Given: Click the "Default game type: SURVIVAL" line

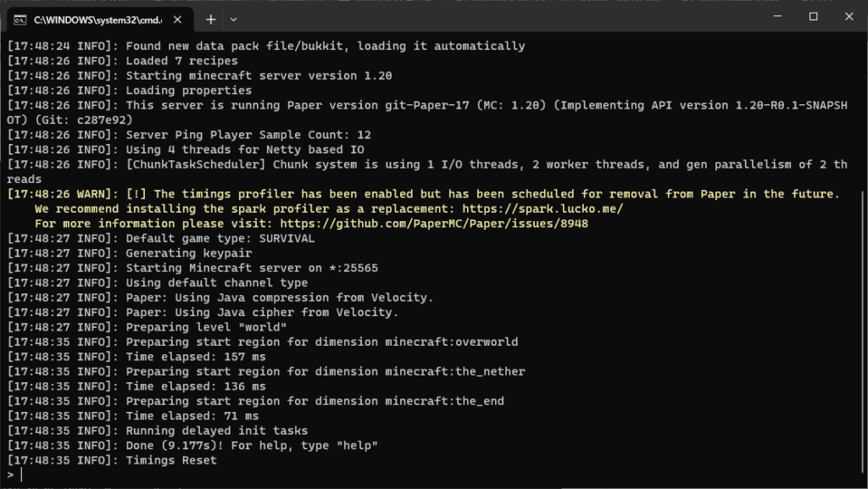Looking at the screenshot, I should [160, 238].
